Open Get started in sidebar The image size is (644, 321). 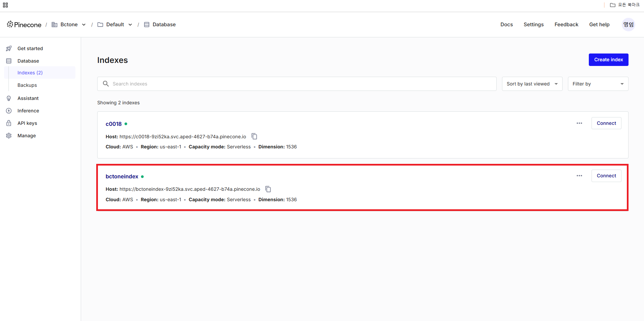30,48
